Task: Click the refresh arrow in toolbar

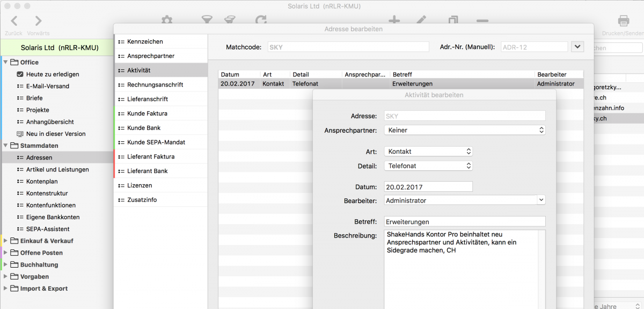Action: [x=261, y=20]
